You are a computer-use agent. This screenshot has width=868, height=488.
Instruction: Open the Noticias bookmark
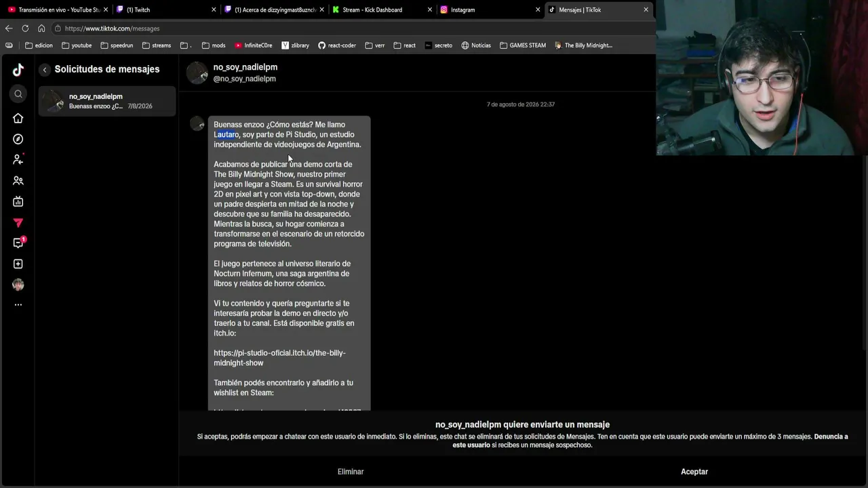476,45
